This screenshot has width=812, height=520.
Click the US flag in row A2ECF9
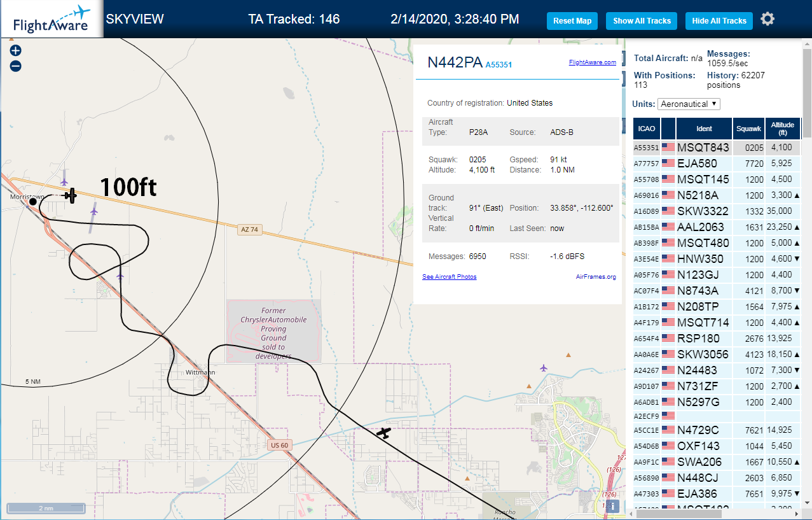[668, 415]
